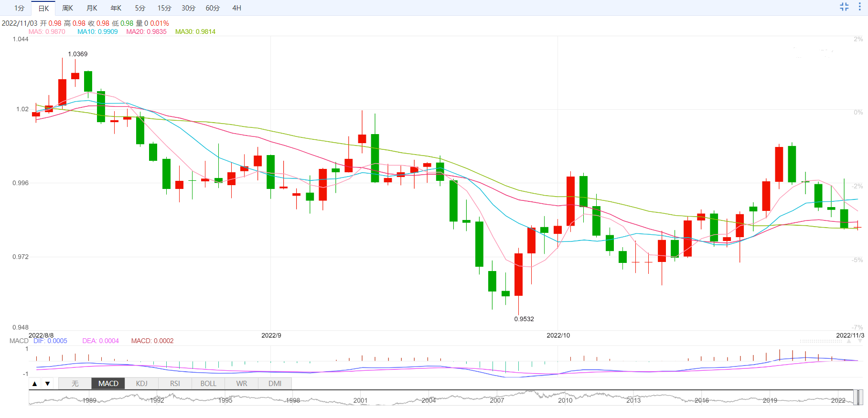Switch to the 4H timeframe
Viewport: 868px width, 418px height.
[x=236, y=8]
